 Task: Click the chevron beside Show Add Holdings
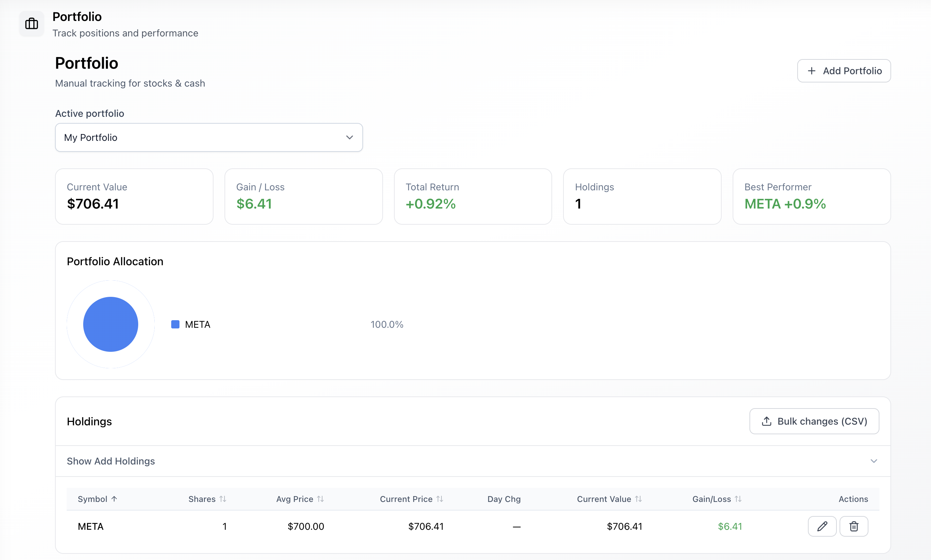(x=874, y=461)
